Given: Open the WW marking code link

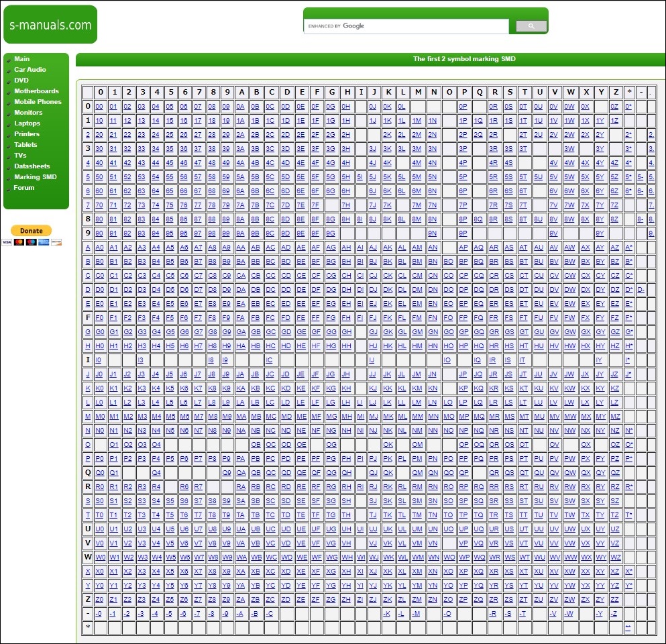Looking at the screenshot, I should [571, 557].
